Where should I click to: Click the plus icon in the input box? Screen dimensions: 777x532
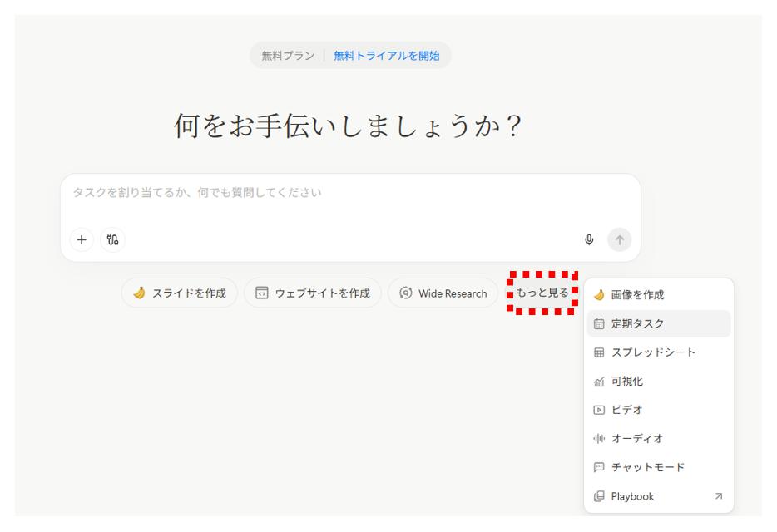(82, 239)
